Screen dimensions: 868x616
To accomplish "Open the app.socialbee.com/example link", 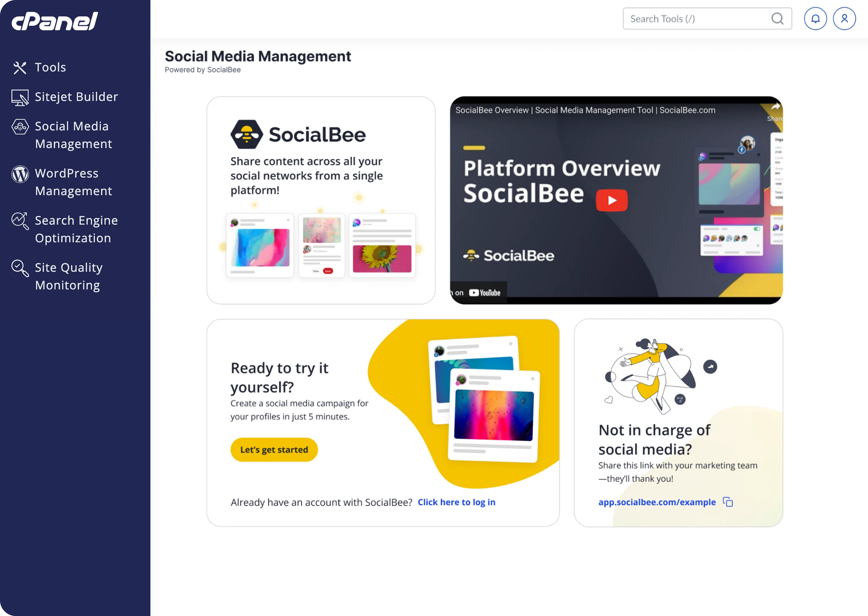I will (x=656, y=502).
